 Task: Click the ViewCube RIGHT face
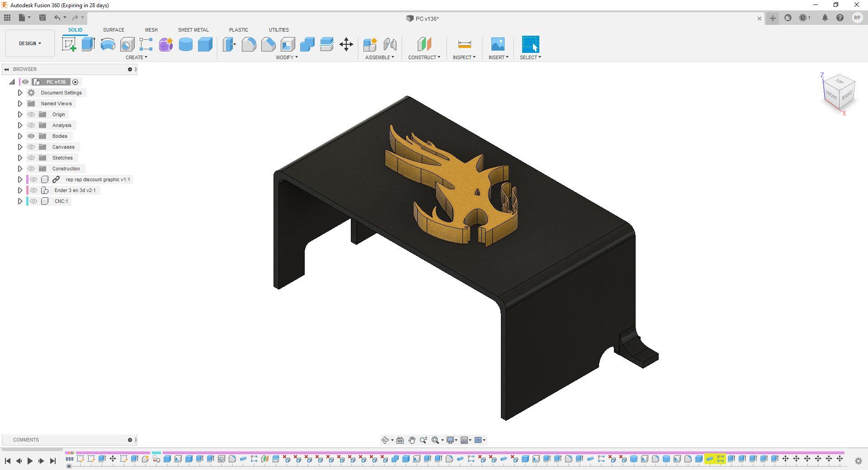point(847,96)
